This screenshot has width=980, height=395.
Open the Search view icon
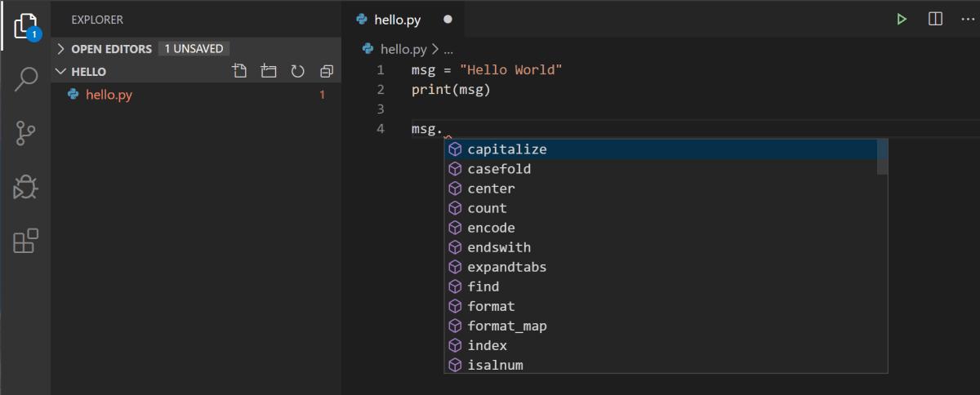click(25, 79)
